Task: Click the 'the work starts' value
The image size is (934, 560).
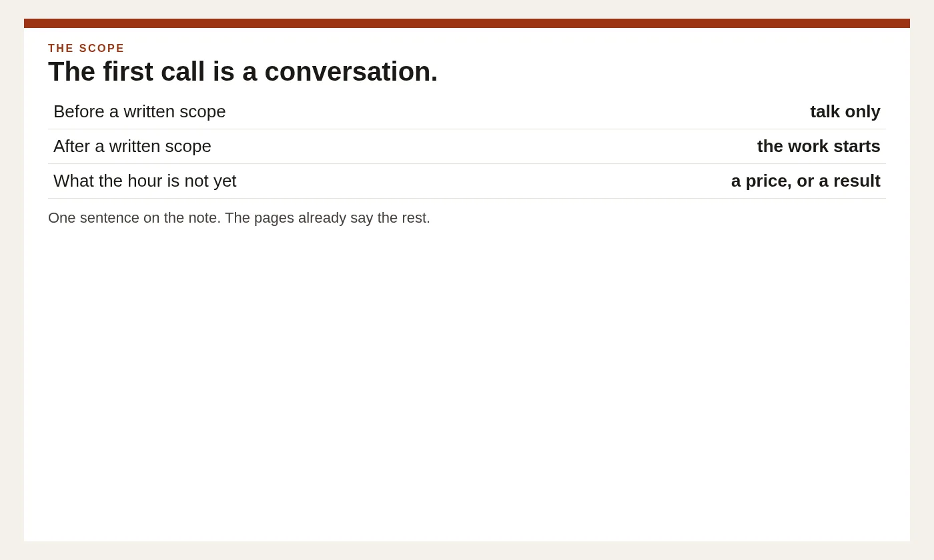Action: click(x=819, y=146)
